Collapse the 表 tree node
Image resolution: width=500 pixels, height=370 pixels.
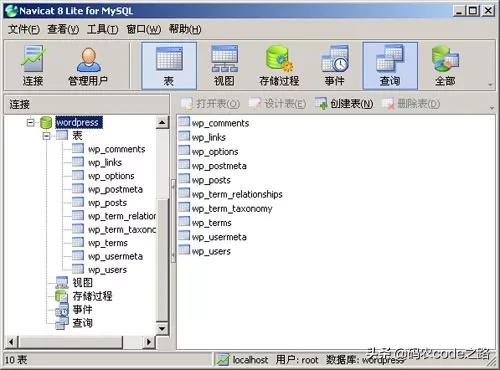47,136
